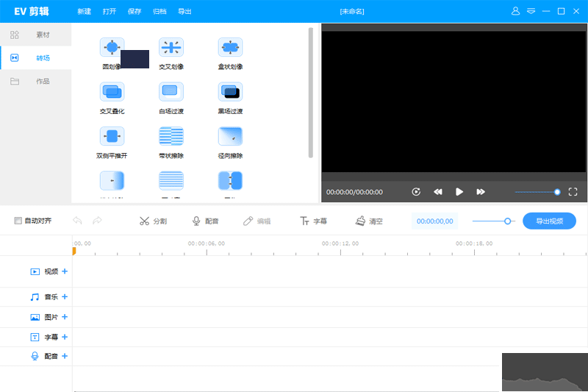Screen dimensions: 588x392
Task: Click the redo arrow
Action: 97,220
